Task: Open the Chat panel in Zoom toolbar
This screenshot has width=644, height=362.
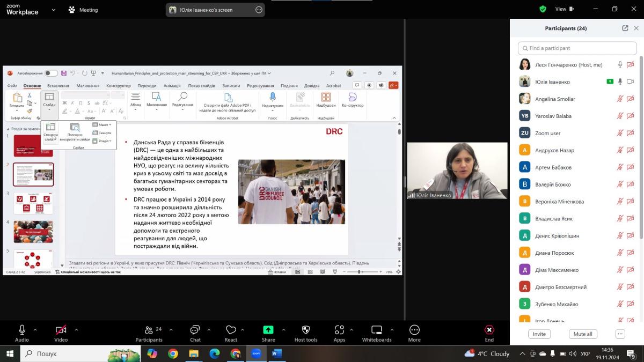Action: point(195,330)
